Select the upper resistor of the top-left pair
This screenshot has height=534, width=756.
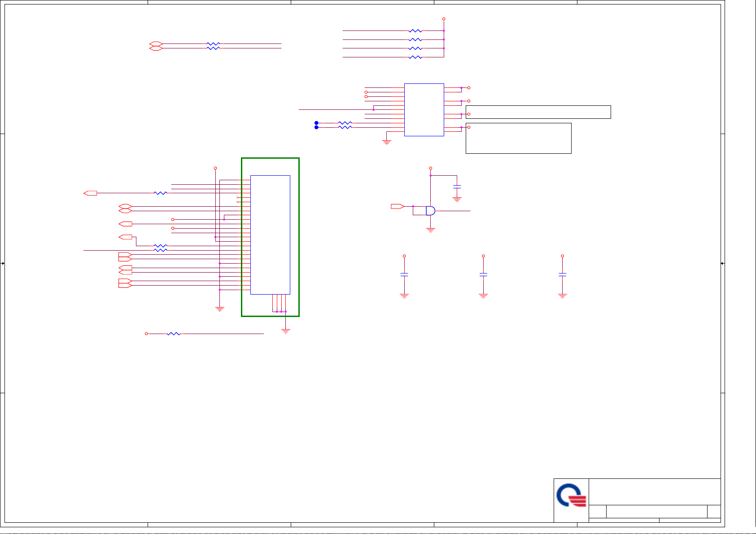[x=213, y=44]
